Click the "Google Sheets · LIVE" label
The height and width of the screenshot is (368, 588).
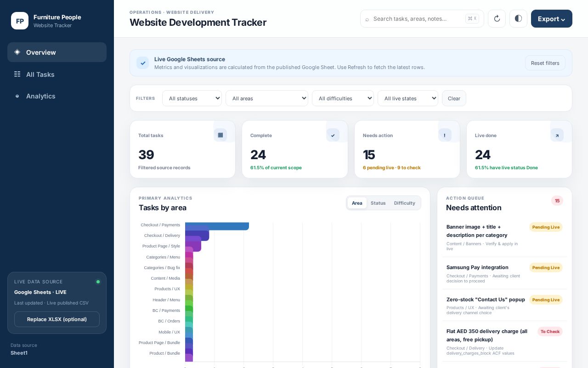[40, 292]
